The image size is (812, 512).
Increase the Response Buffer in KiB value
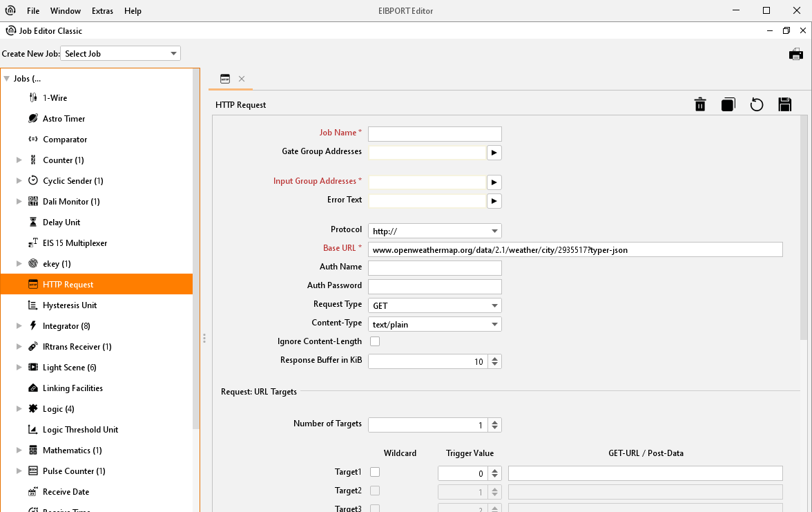click(x=494, y=358)
